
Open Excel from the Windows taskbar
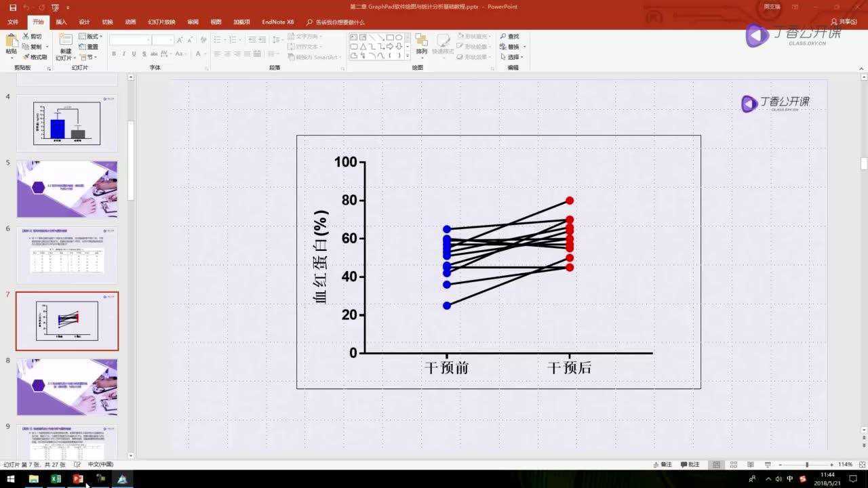tap(56, 479)
